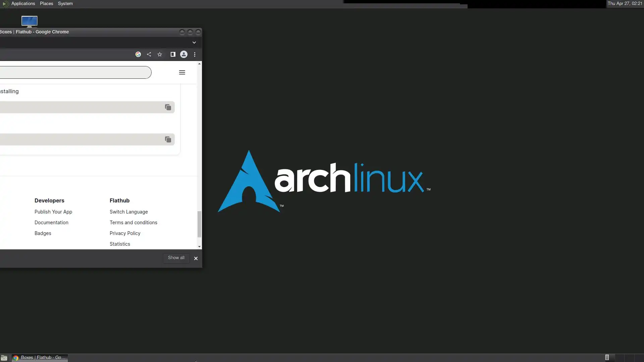Open the System menu
Screen dimensions: 644x362
[65, 4]
